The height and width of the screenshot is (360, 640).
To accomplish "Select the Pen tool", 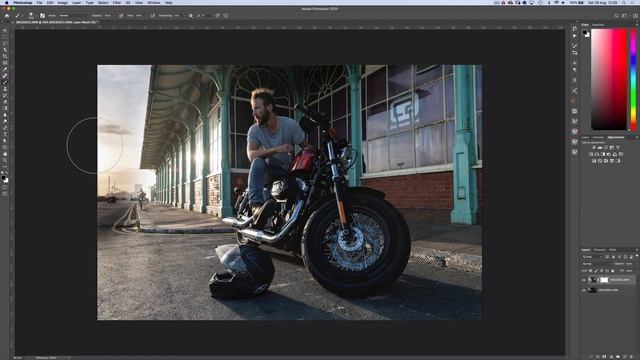I will tap(5, 127).
